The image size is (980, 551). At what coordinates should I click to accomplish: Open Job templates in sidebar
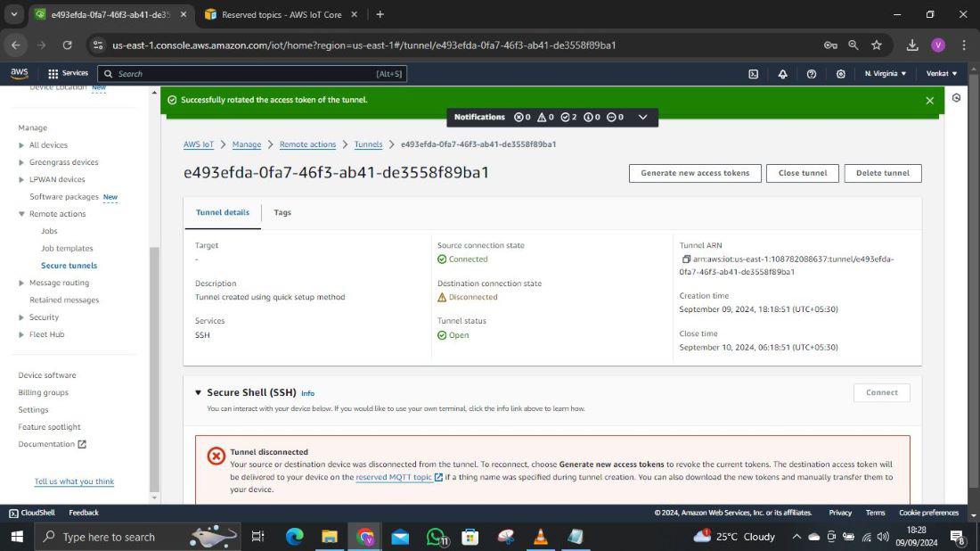click(x=67, y=248)
